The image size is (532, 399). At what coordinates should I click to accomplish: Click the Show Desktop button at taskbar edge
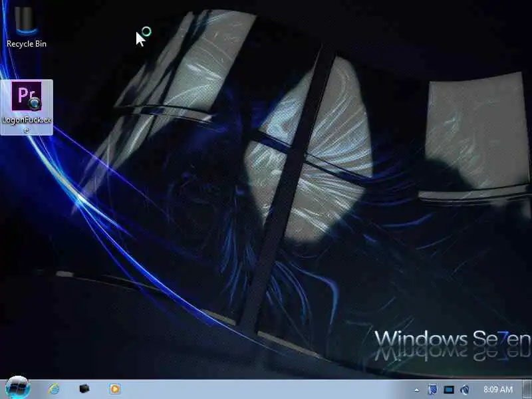pos(528,389)
